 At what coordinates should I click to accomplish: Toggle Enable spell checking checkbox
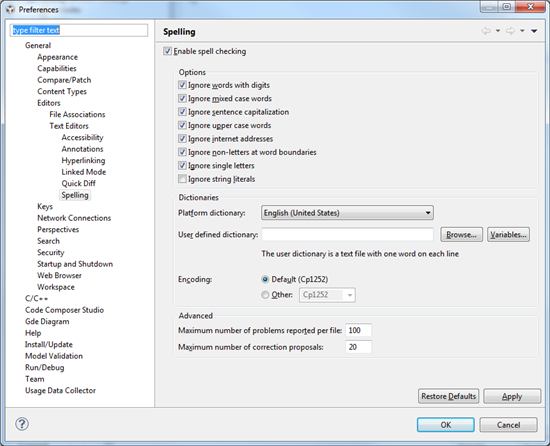click(x=167, y=51)
